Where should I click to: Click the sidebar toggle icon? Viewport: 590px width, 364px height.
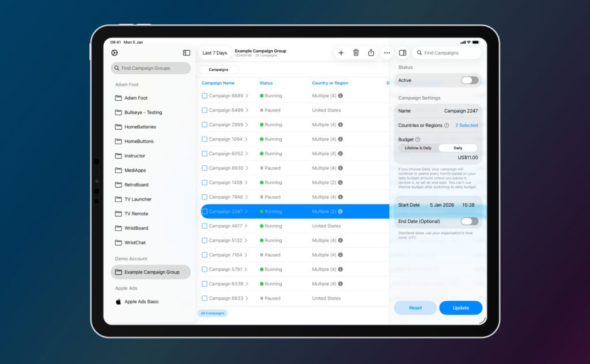(186, 52)
